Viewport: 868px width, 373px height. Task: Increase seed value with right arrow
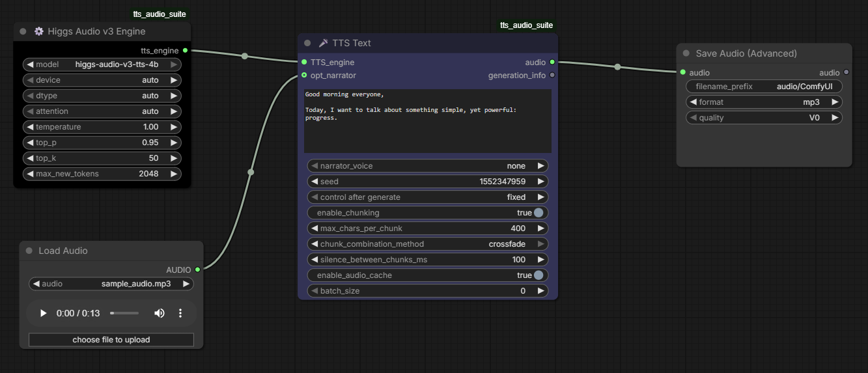tap(540, 182)
